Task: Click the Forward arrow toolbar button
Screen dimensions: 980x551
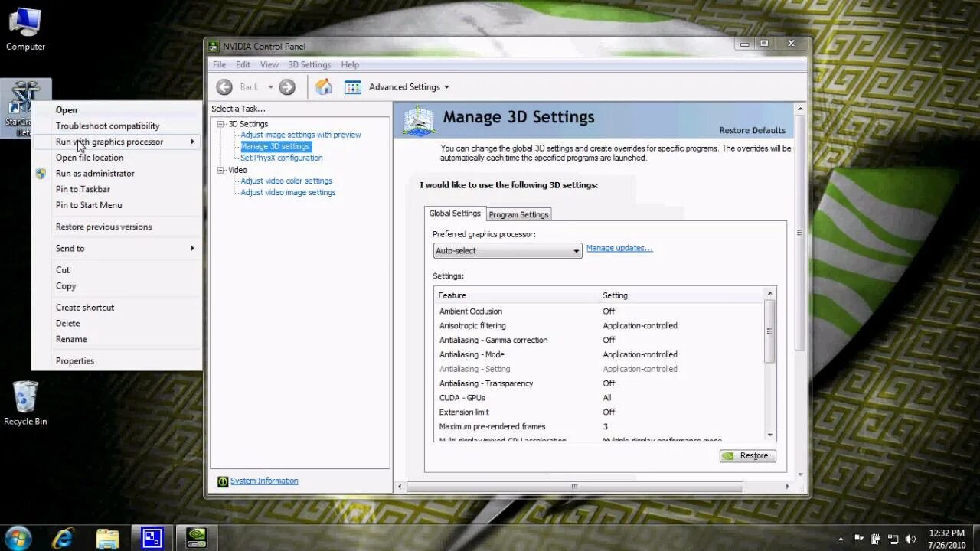Action: pyautogui.click(x=287, y=87)
